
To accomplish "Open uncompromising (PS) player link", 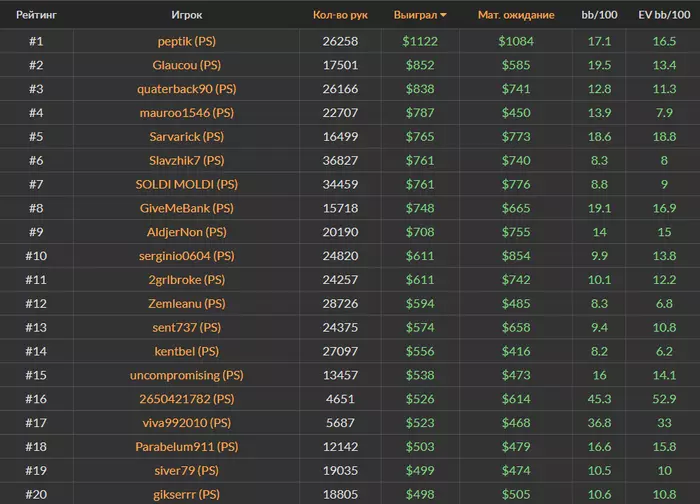I will [x=187, y=376].
